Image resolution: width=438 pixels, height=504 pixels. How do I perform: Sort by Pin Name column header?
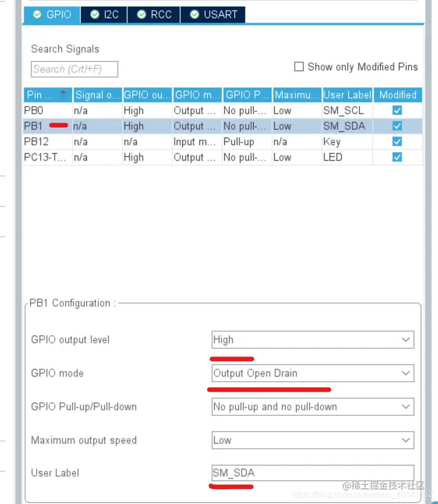[x=48, y=95]
